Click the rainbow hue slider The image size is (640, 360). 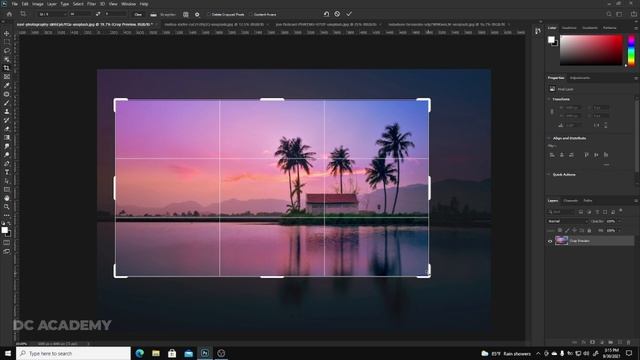pos(631,50)
